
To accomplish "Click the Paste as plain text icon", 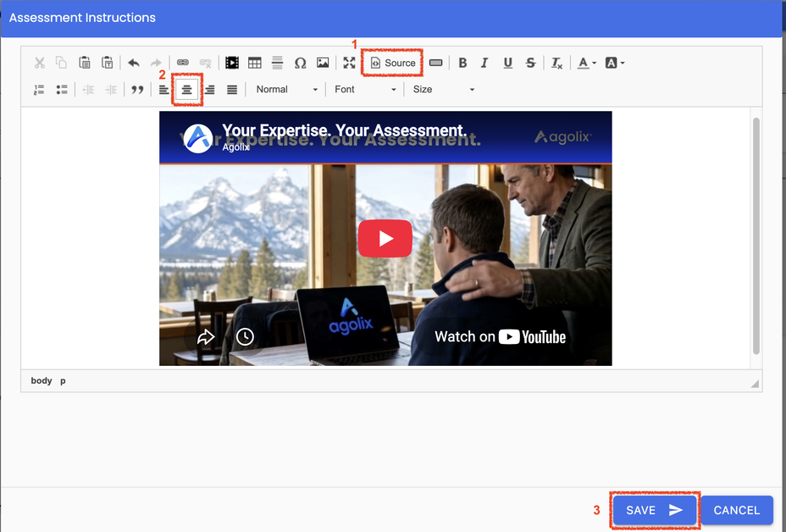I will pos(108,63).
